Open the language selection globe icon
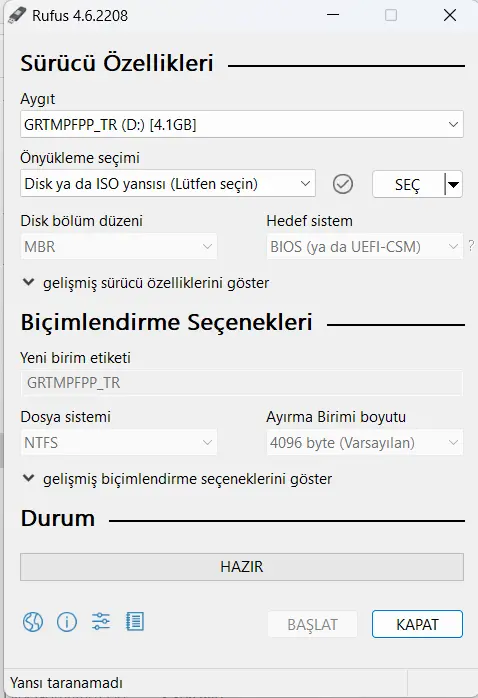This screenshot has width=478, height=698. click(33, 622)
